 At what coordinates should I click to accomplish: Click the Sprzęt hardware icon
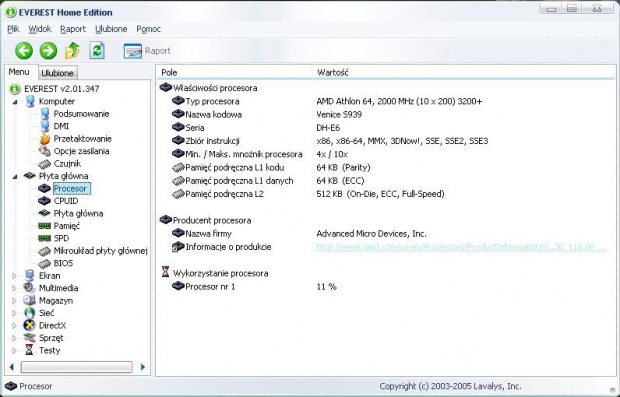(29, 338)
